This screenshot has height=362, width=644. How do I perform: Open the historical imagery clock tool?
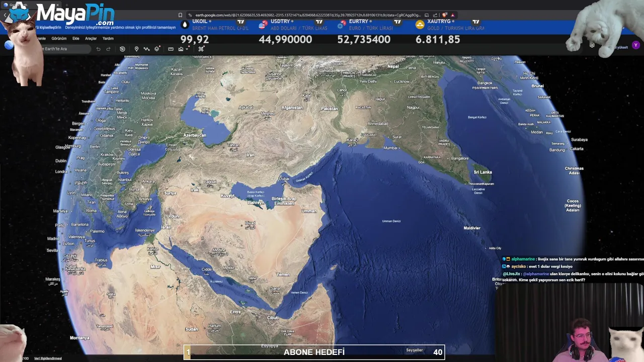[x=122, y=49]
